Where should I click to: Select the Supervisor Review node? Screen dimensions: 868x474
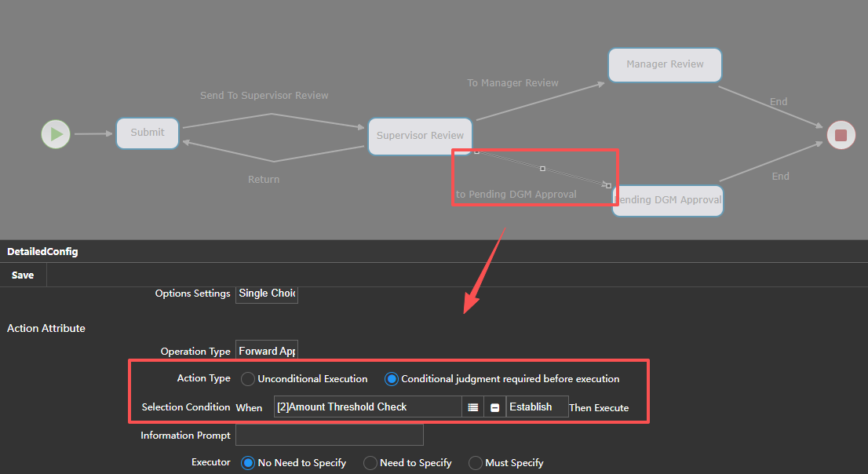coord(420,136)
